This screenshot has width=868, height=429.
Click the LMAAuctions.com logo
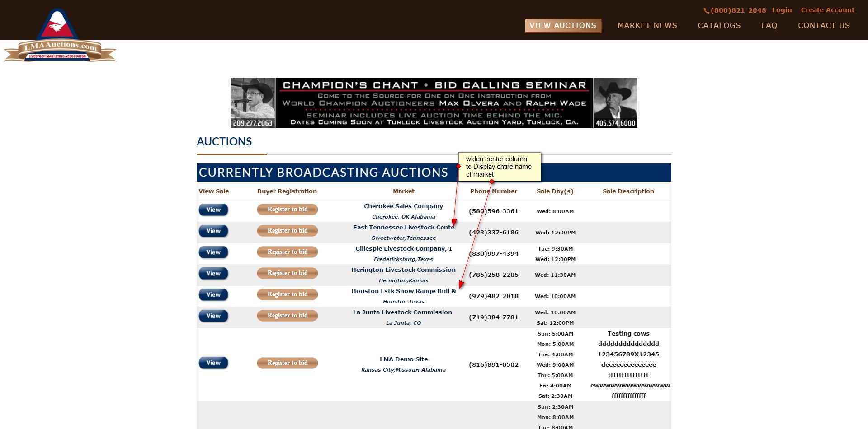60,36
